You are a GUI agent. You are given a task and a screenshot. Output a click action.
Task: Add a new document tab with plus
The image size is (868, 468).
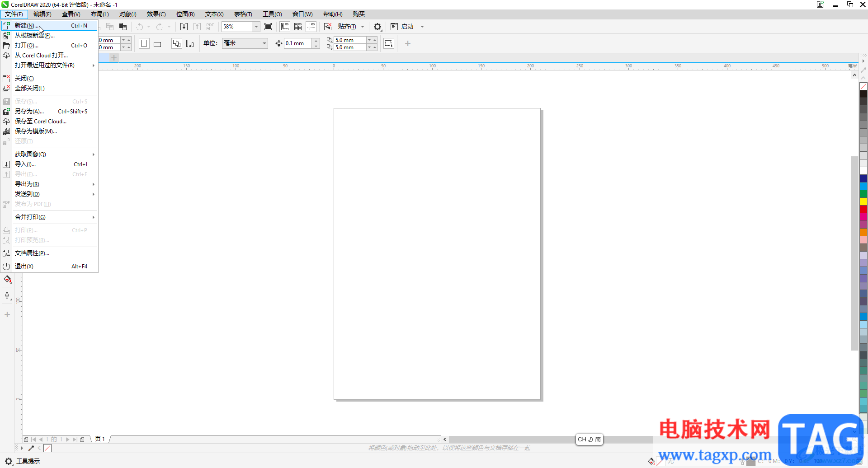(114, 58)
